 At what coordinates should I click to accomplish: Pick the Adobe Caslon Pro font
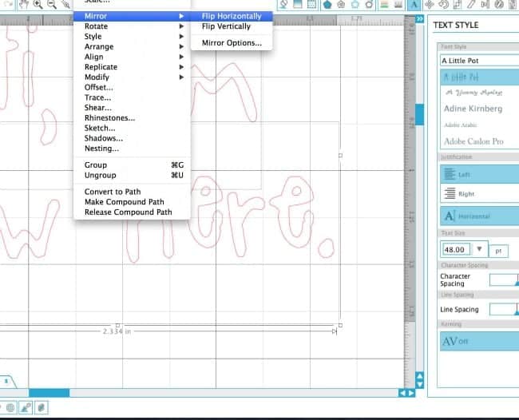[479, 141]
